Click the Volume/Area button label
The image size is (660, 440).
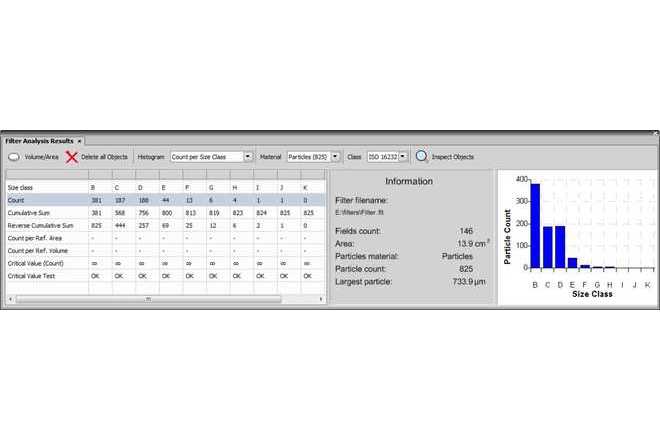click(x=41, y=157)
